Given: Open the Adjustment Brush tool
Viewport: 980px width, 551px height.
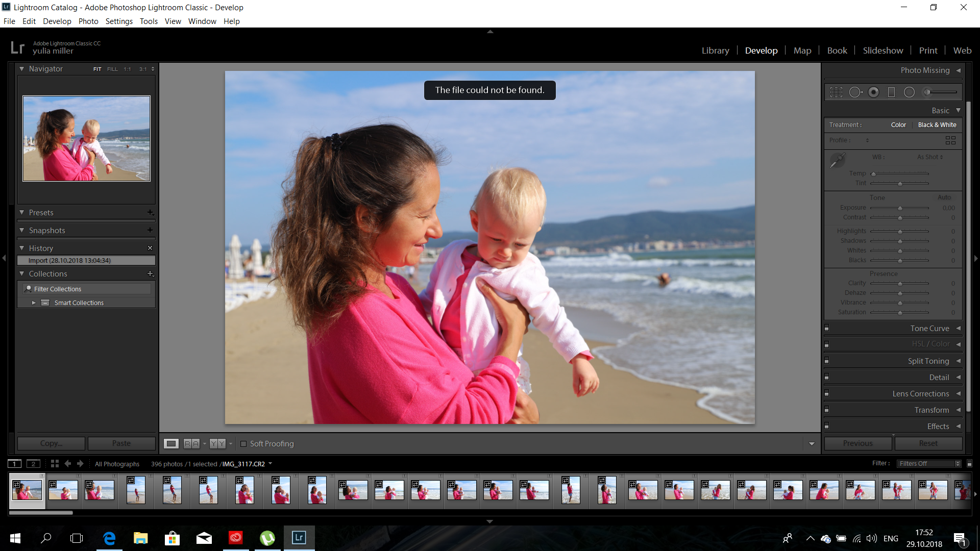Looking at the screenshot, I should 927,92.
